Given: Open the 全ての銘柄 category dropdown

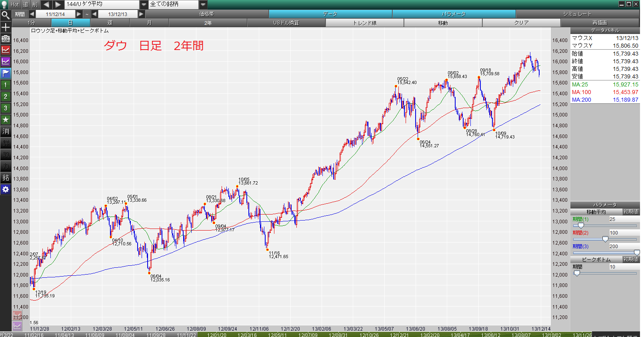Looking at the screenshot, I should coord(203,4).
